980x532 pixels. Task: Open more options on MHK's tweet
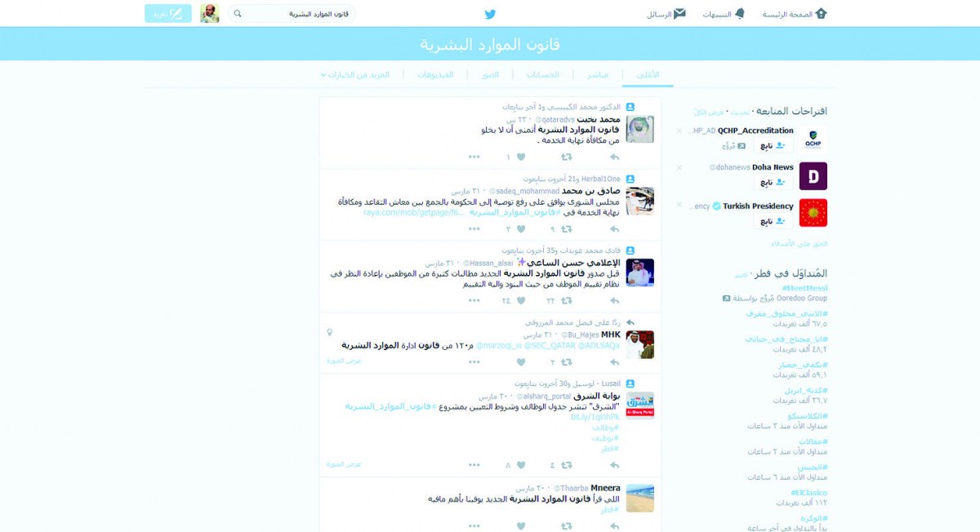pos(474,362)
